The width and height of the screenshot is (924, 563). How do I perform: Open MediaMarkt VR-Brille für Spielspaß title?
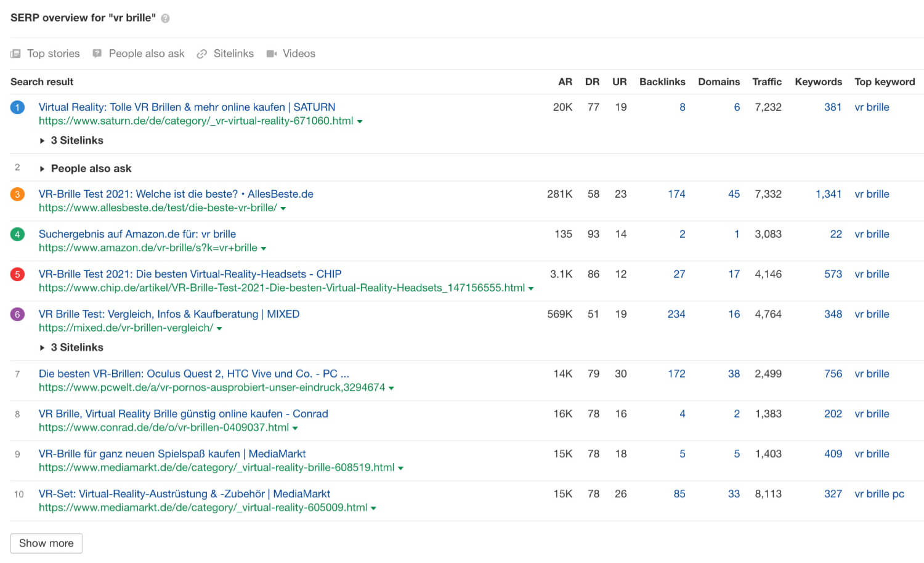(172, 454)
